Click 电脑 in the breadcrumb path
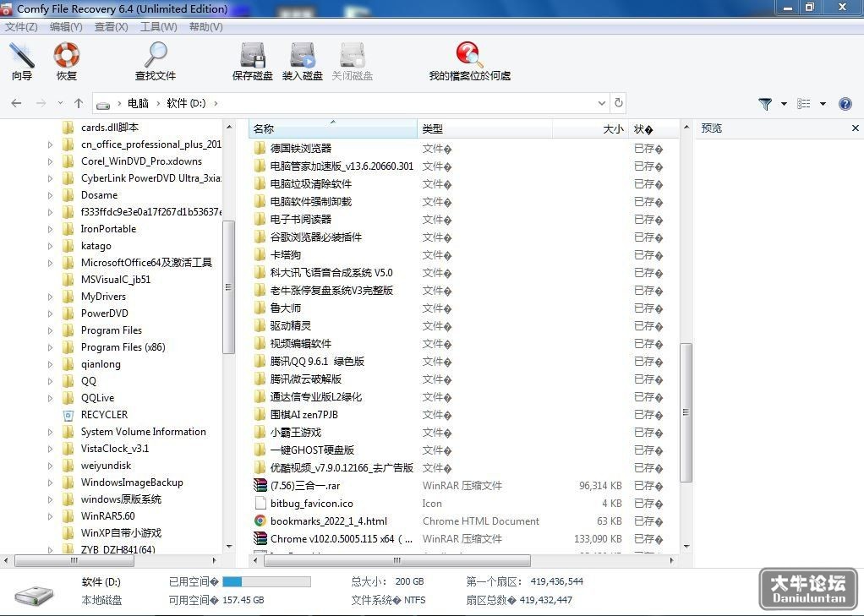This screenshot has height=616, width=864. coord(138,103)
